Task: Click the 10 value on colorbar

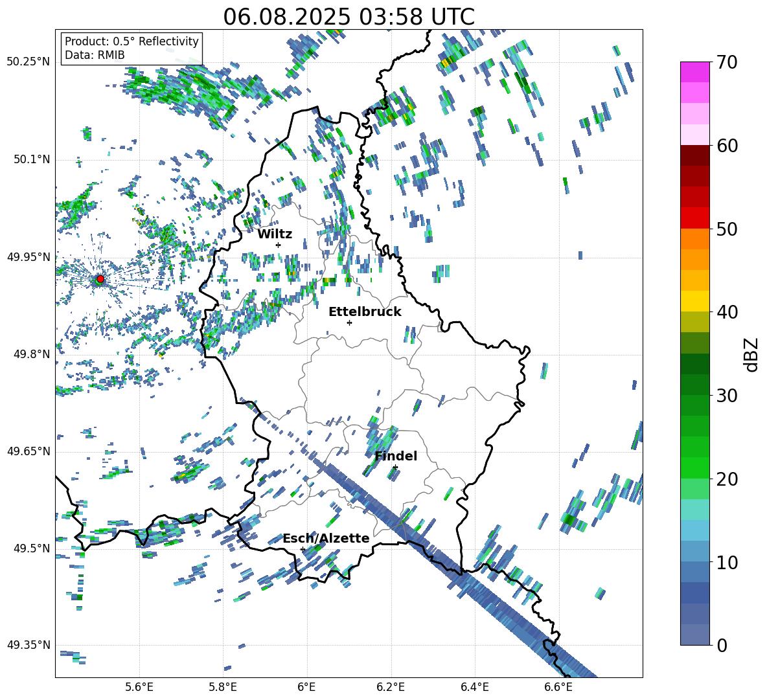Action: click(x=727, y=563)
